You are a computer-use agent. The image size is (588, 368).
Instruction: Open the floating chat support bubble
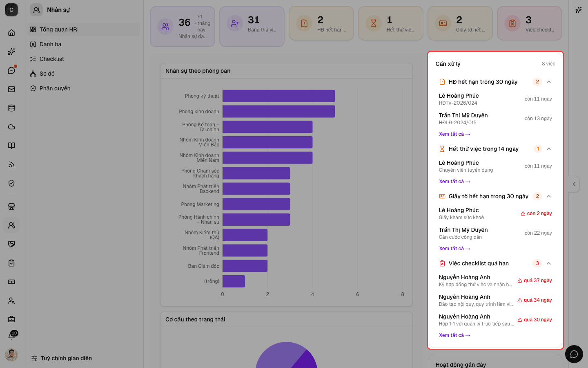pyautogui.click(x=574, y=354)
